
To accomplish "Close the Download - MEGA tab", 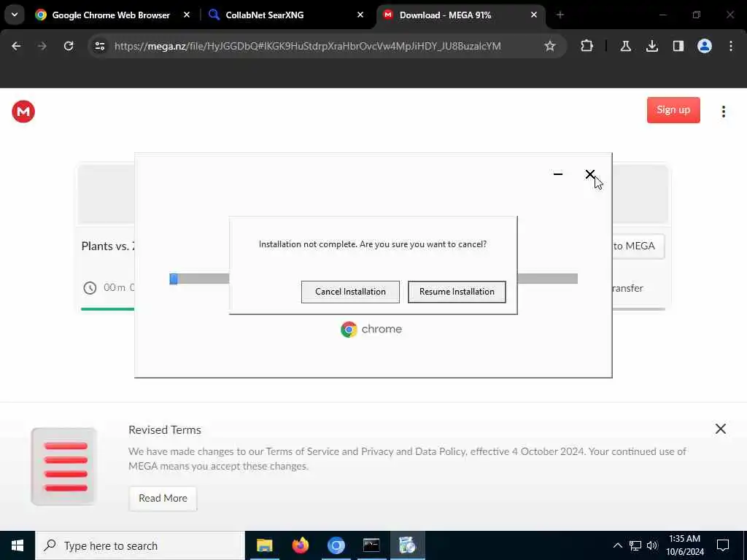I will coord(533,15).
